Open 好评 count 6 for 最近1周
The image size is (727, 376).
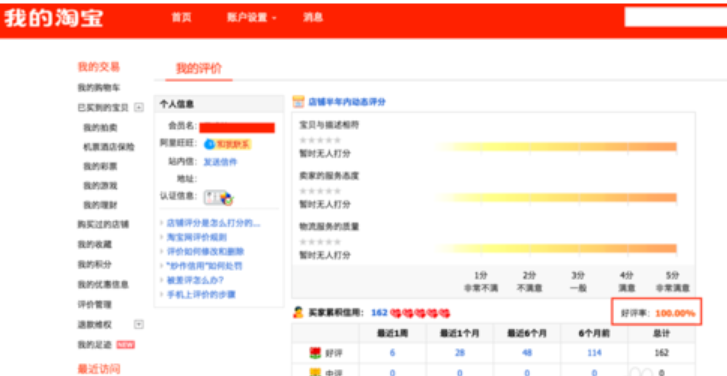(392, 353)
